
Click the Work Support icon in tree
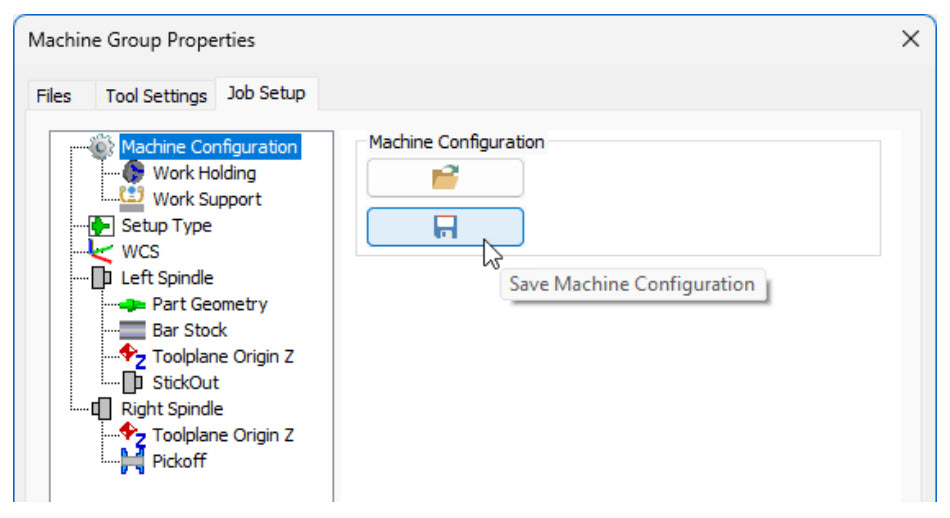pos(133,199)
